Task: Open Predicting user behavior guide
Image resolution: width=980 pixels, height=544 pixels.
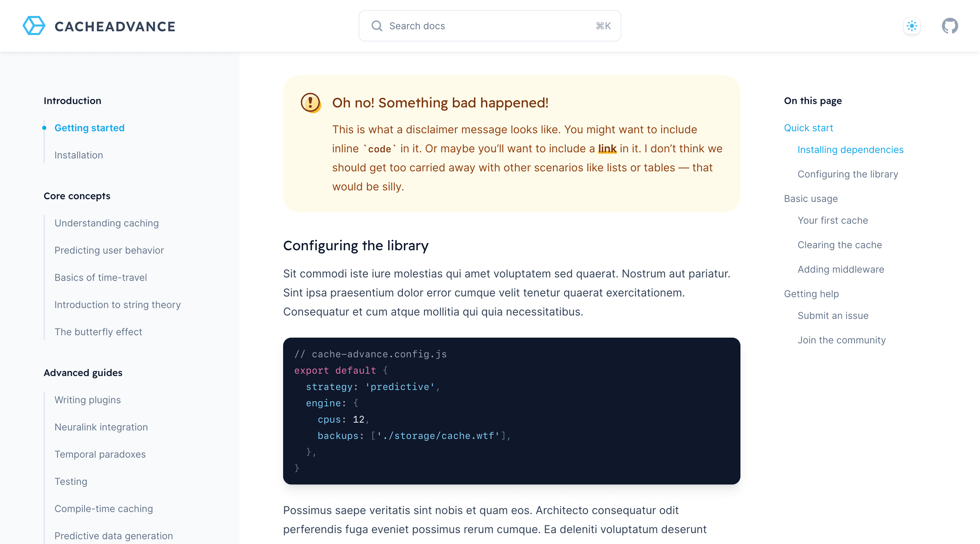Action: pyautogui.click(x=109, y=250)
